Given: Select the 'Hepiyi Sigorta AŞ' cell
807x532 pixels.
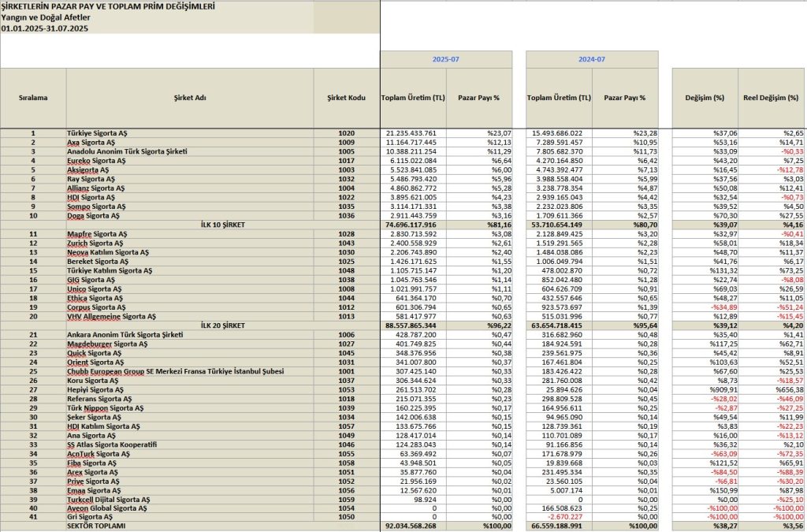Looking at the screenshot, I should [x=190, y=390].
